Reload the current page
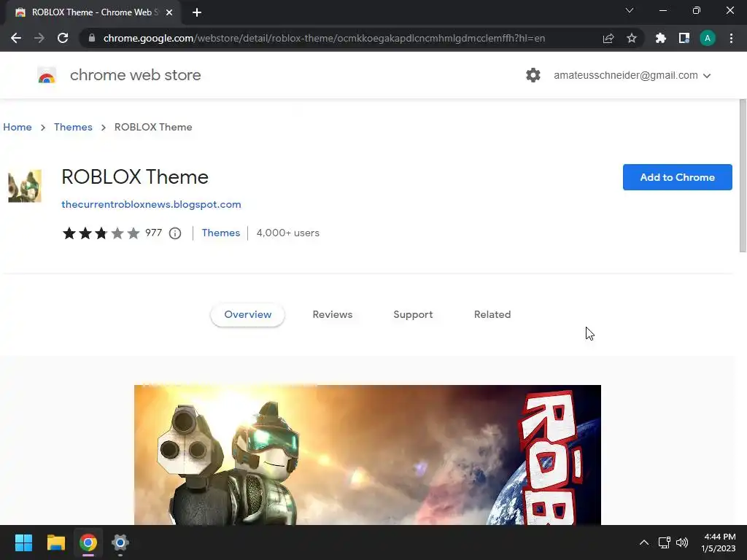747x560 pixels. (63, 38)
